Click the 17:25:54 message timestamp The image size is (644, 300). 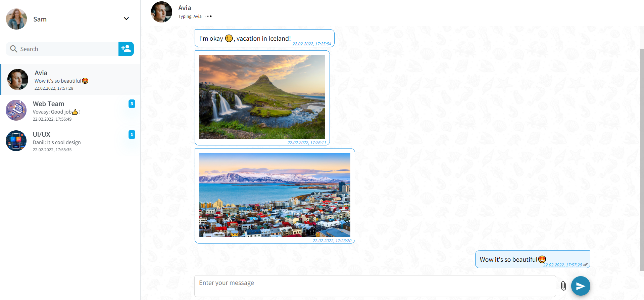coord(312,44)
